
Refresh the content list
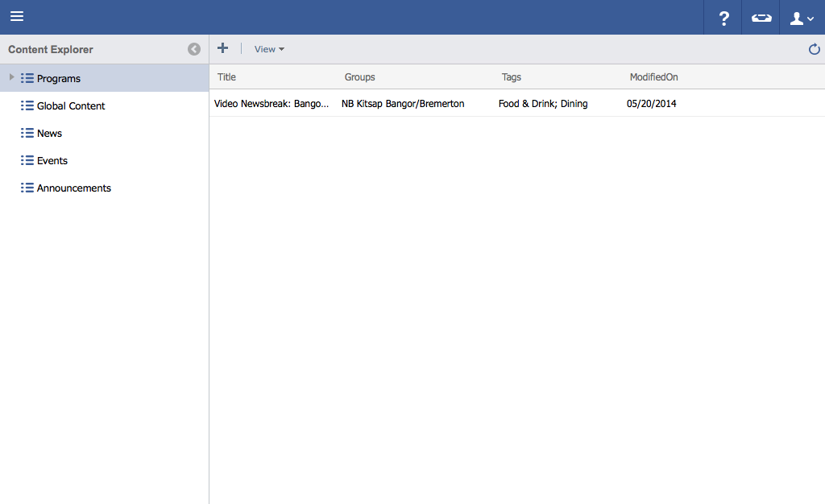[x=814, y=50]
